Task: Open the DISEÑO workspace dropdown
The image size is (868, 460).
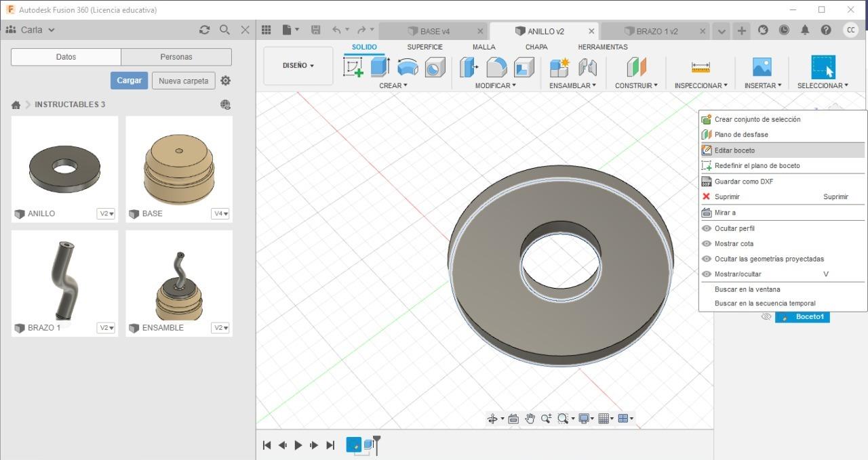Action: (x=298, y=66)
